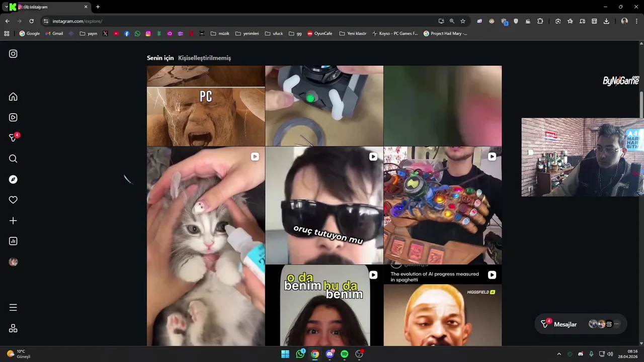The height and width of the screenshot is (362, 644).
Task: Open Chrome Downloads icon
Action: [x=606, y=21]
